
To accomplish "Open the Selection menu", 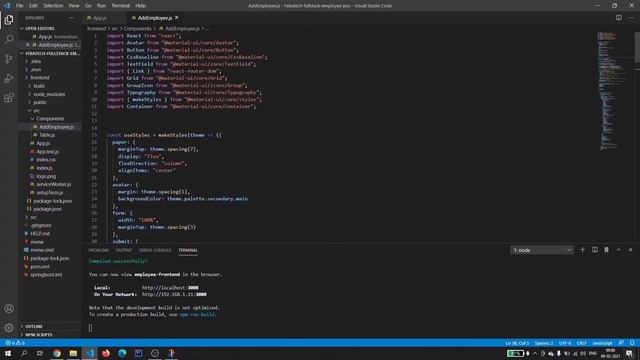I will [x=53, y=6].
